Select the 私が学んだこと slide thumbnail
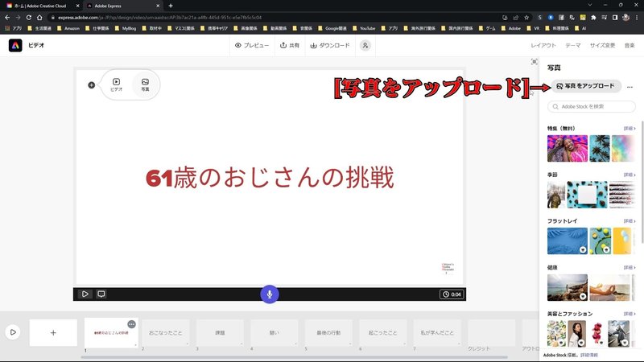 (437, 333)
